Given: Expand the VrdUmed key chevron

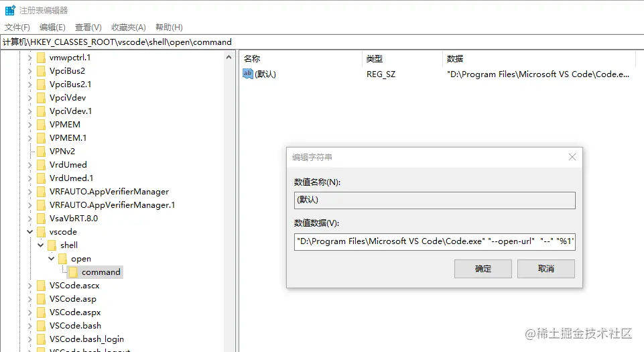Looking at the screenshot, I should click(x=29, y=165).
